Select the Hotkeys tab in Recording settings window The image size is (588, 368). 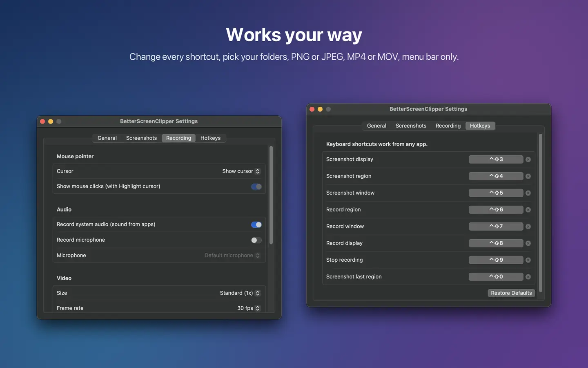pyautogui.click(x=210, y=138)
